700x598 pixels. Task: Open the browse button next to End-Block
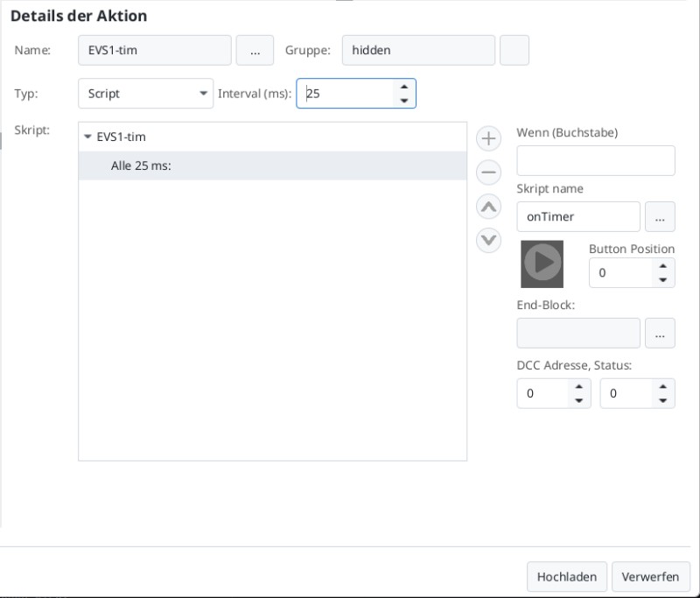660,334
